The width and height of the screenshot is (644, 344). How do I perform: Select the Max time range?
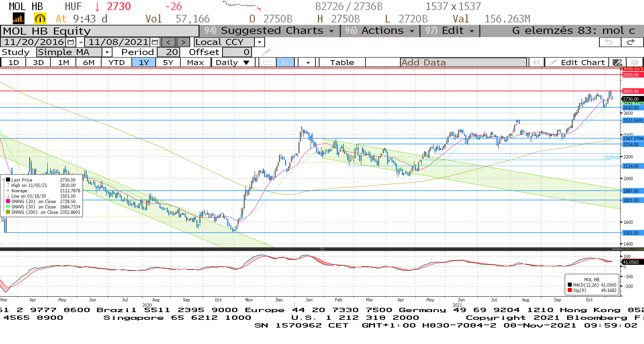[x=195, y=62]
